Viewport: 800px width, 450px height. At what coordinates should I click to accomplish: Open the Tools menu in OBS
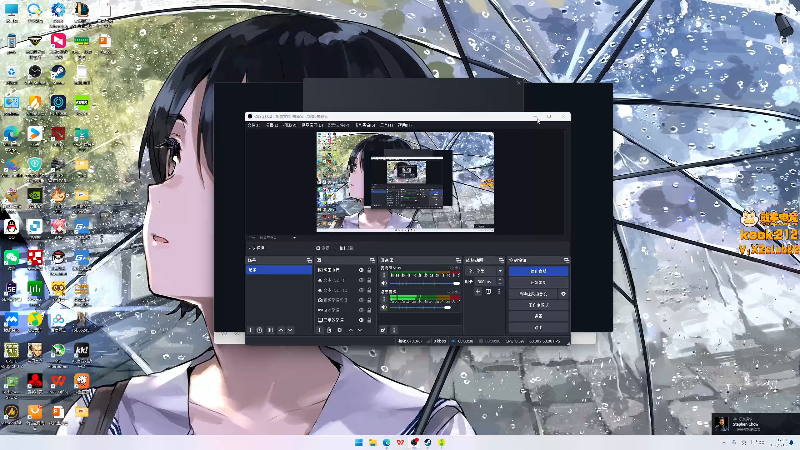coord(387,125)
